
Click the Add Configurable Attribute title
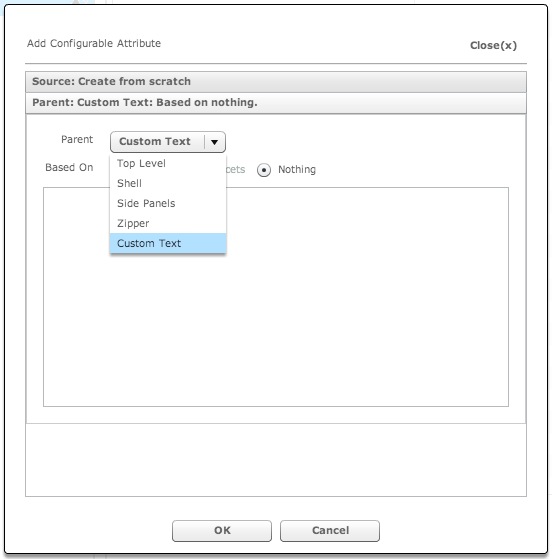[x=94, y=43]
